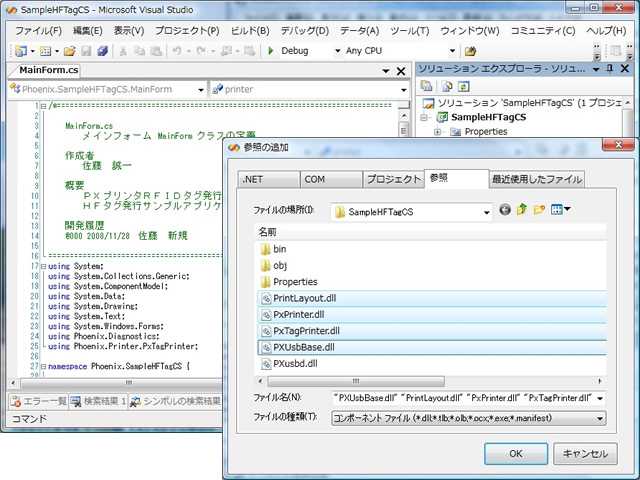Click the Back navigation icon in dialog

(x=505, y=210)
